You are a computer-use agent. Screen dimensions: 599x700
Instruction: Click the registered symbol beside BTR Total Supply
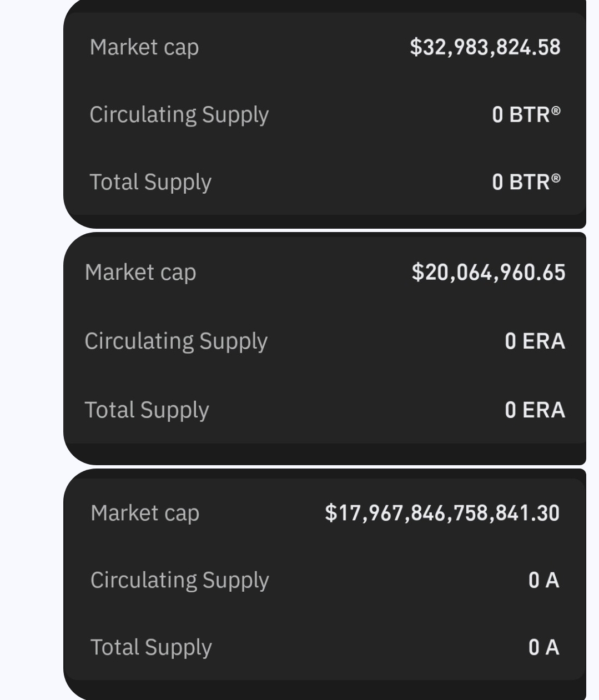point(556,177)
